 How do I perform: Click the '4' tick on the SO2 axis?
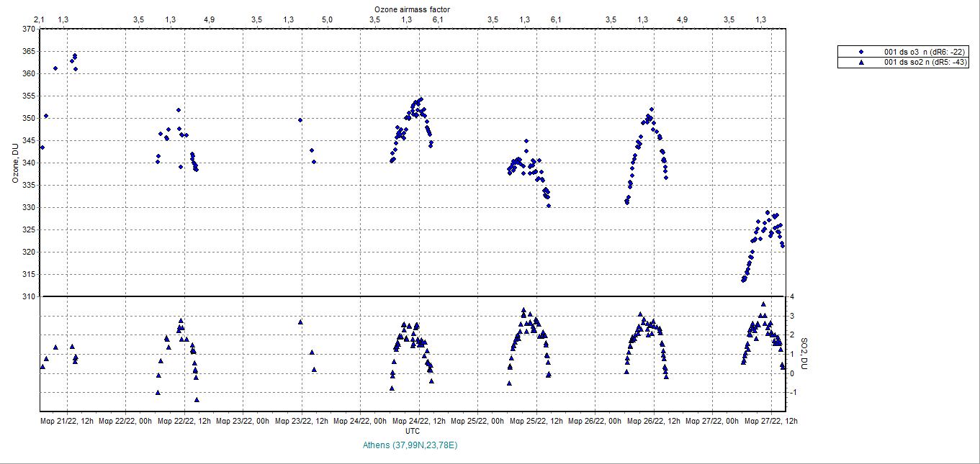(791, 296)
